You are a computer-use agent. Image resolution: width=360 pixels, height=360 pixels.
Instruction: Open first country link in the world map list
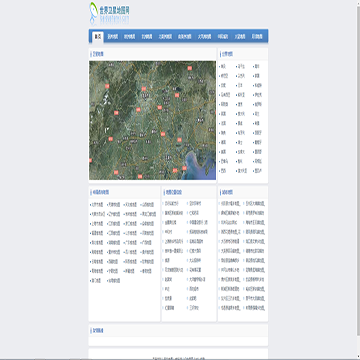(223, 66)
